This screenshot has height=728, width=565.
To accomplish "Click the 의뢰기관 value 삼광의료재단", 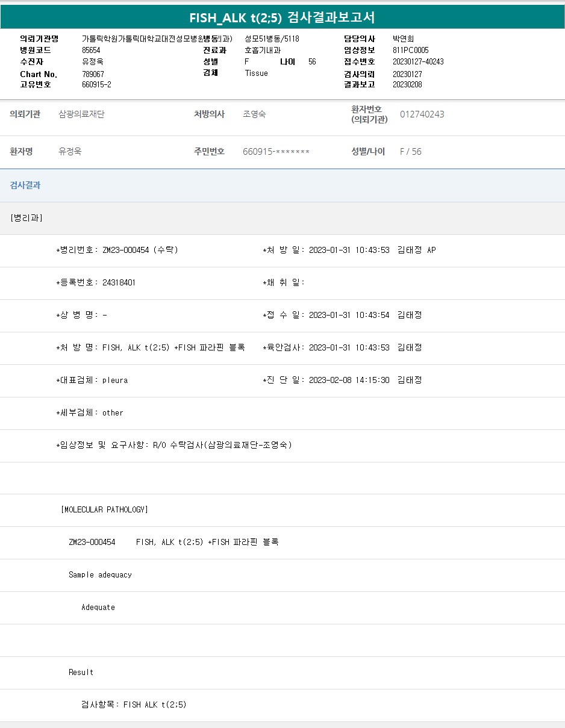I will pyautogui.click(x=81, y=114).
